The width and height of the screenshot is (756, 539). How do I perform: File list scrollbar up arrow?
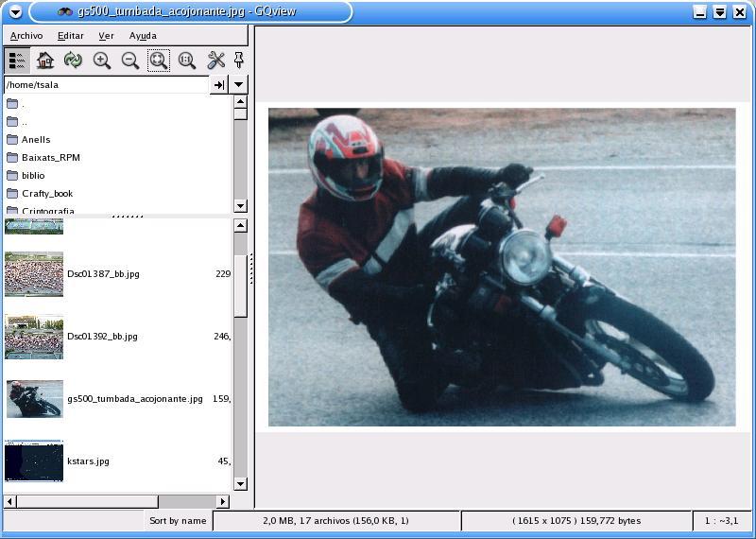point(240,225)
